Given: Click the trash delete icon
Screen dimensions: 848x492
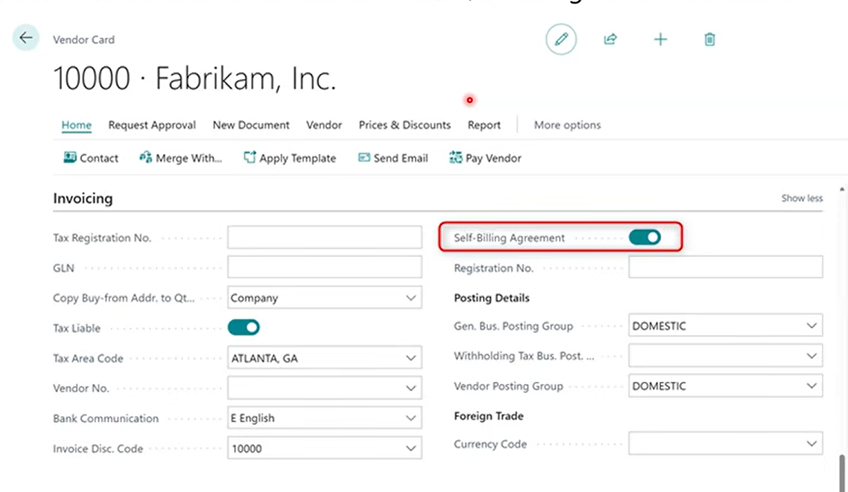Looking at the screenshot, I should click(x=709, y=39).
